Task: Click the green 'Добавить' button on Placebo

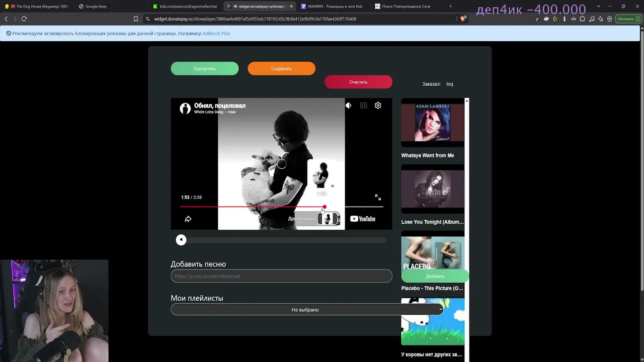Action: (435, 276)
